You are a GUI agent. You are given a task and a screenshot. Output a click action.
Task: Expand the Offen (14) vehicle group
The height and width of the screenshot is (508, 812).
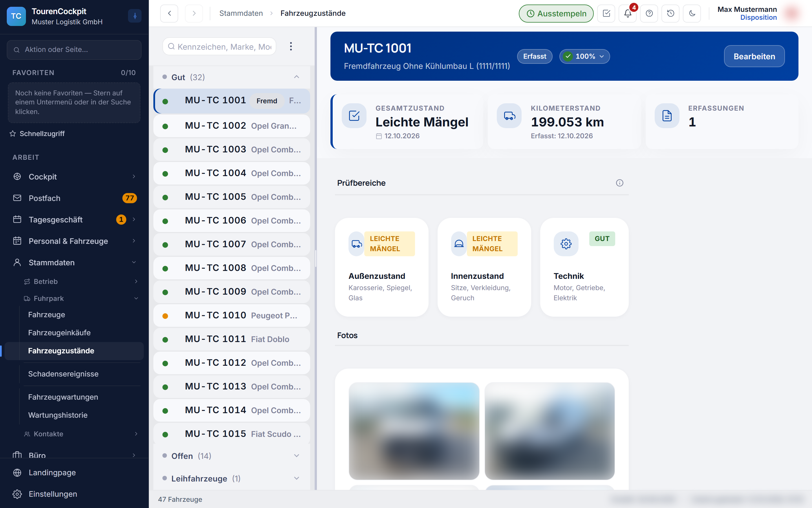[231, 456]
